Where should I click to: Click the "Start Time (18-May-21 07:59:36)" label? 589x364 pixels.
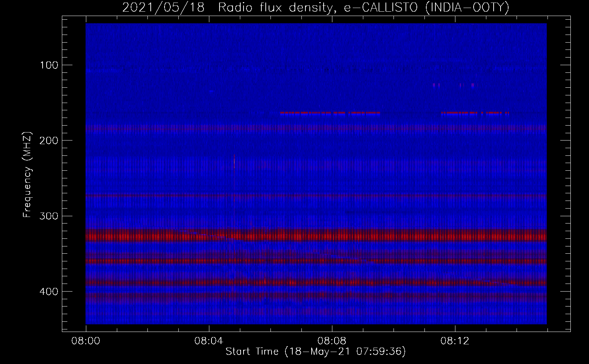(316, 352)
